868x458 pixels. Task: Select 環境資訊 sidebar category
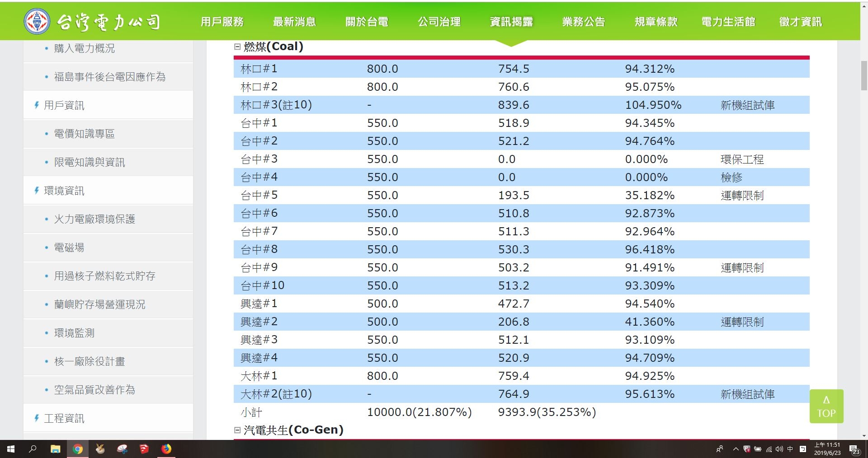(x=64, y=191)
